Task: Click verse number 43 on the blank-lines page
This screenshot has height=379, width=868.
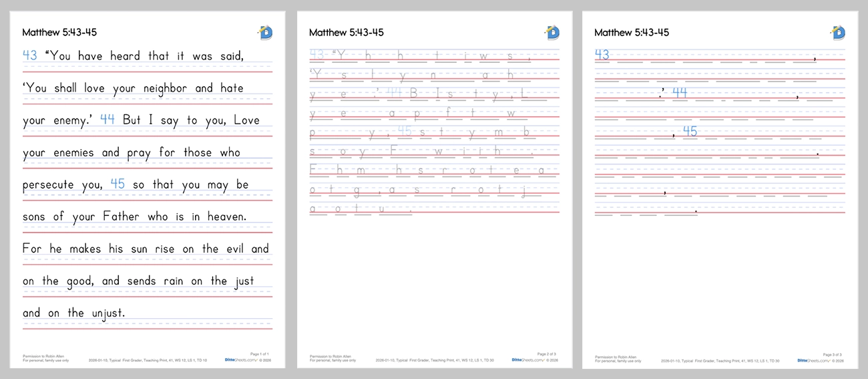Action: point(602,55)
